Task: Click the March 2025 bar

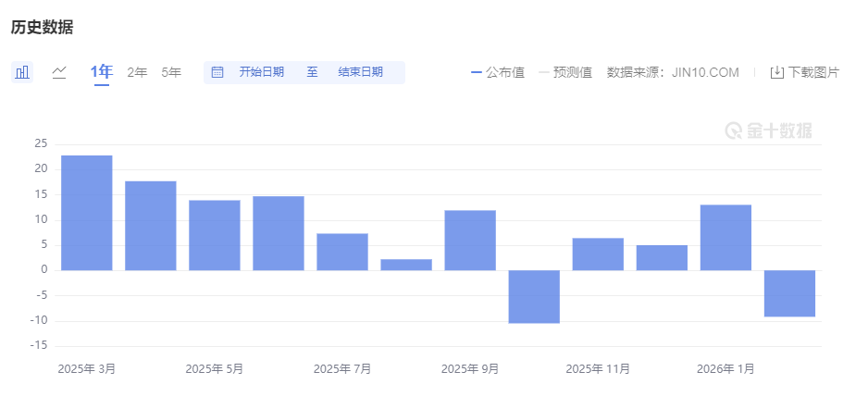Action: [87, 213]
